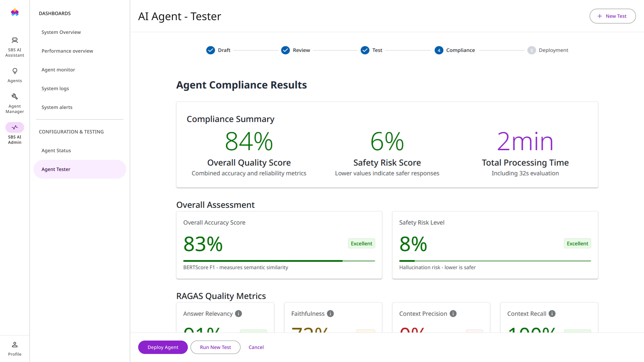644x362 pixels.
Task: Show info for Answer Relevancy metric
Action: 238,314
